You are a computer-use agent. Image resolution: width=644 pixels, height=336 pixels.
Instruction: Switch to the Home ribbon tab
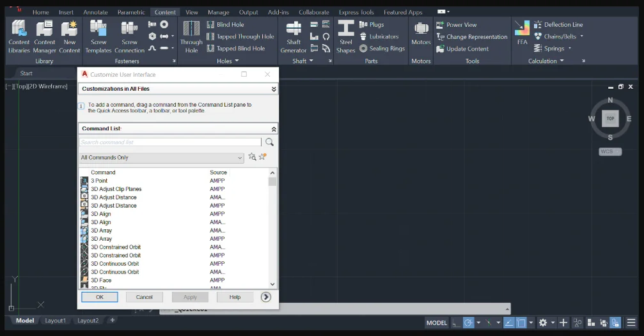(41, 12)
